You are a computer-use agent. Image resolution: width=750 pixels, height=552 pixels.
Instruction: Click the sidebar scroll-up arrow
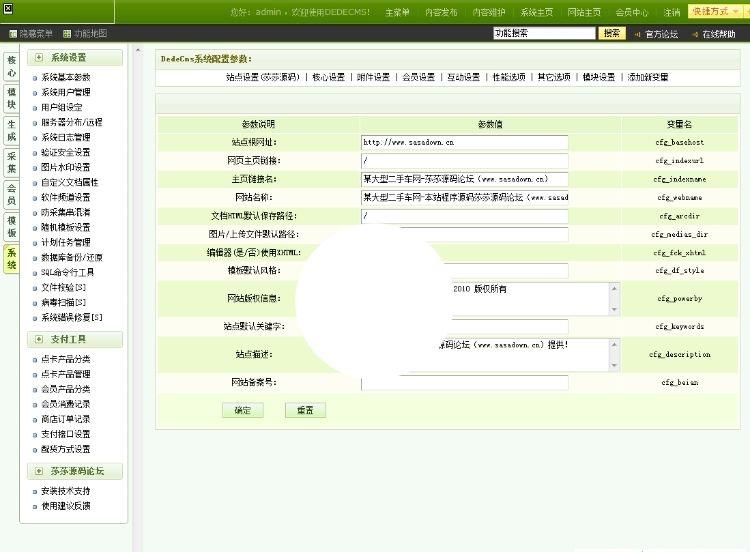tap(138, 50)
